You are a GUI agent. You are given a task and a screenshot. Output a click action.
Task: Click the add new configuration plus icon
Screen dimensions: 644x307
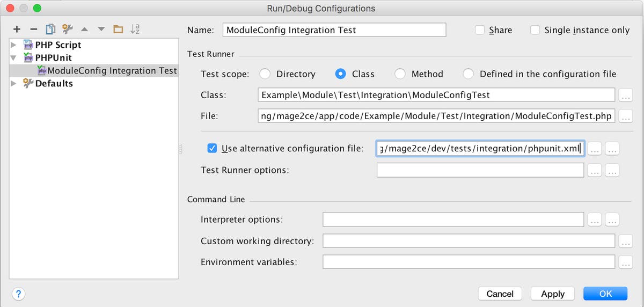click(17, 29)
